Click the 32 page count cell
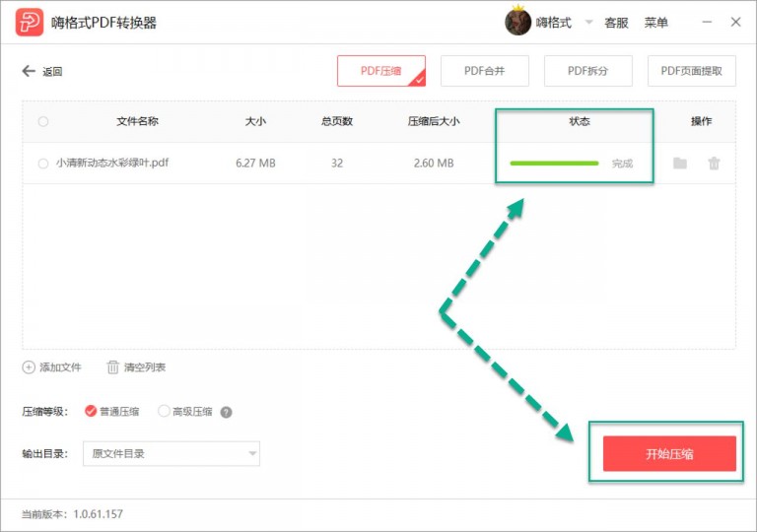 [337, 164]
